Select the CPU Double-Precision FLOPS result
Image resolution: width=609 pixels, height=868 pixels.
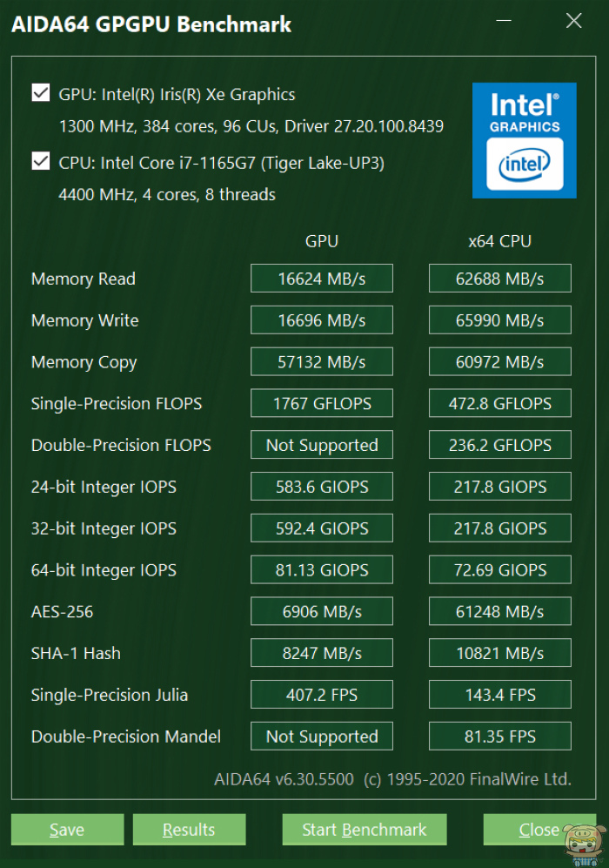(x=499, y=445)
